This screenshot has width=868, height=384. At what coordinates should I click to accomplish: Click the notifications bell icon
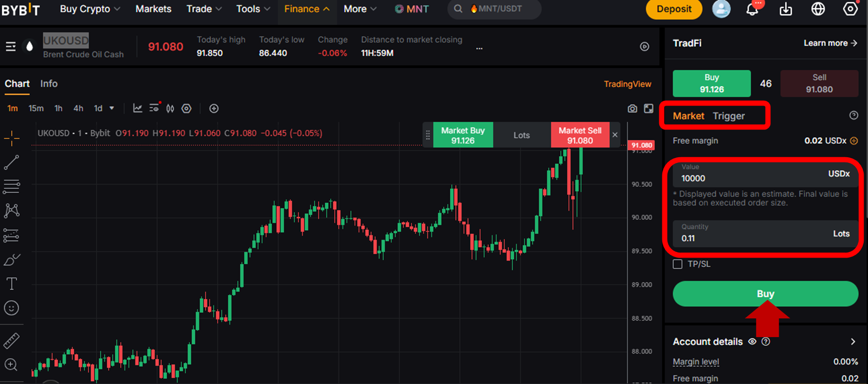[752, 9]
